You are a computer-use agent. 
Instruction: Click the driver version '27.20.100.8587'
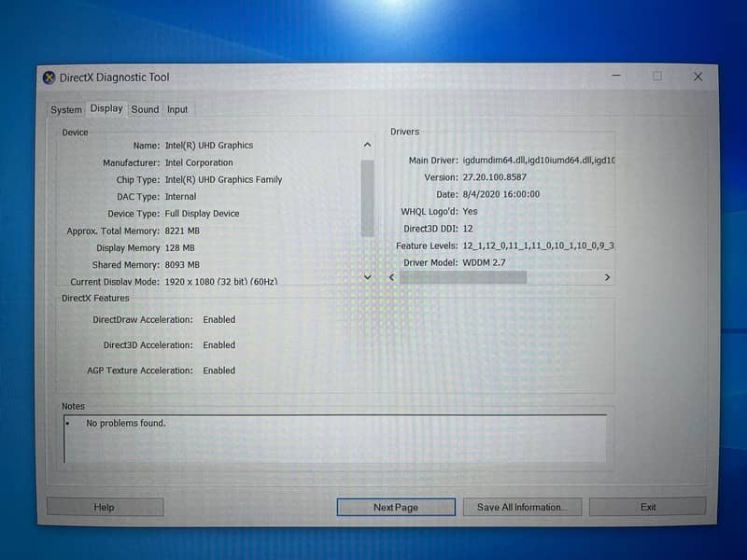tap(495, 177)
